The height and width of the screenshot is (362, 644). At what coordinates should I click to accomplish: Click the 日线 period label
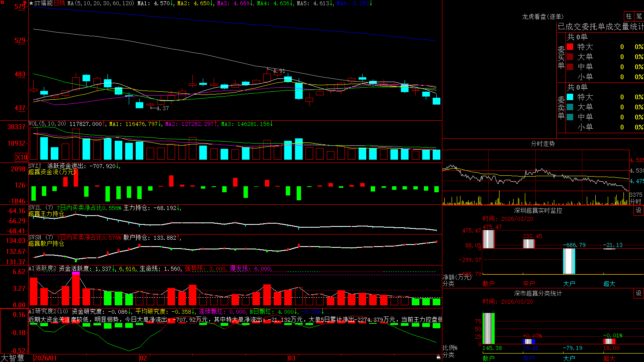point(59,3)
